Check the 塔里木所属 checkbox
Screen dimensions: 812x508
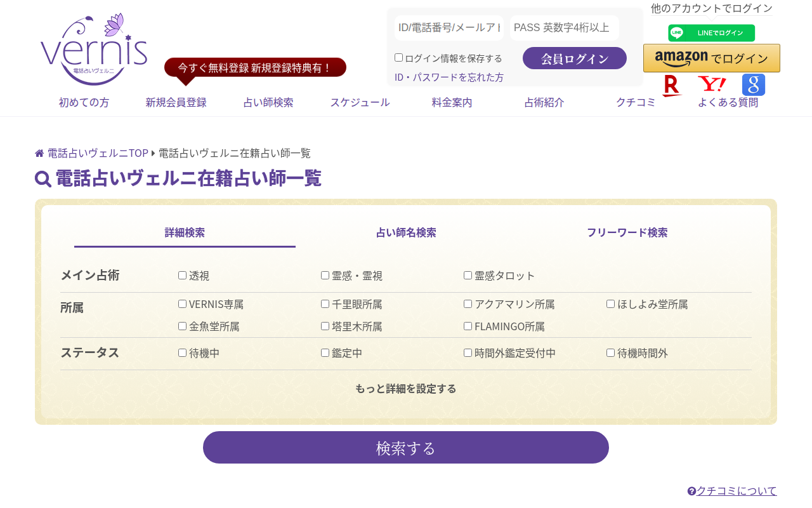325,326
